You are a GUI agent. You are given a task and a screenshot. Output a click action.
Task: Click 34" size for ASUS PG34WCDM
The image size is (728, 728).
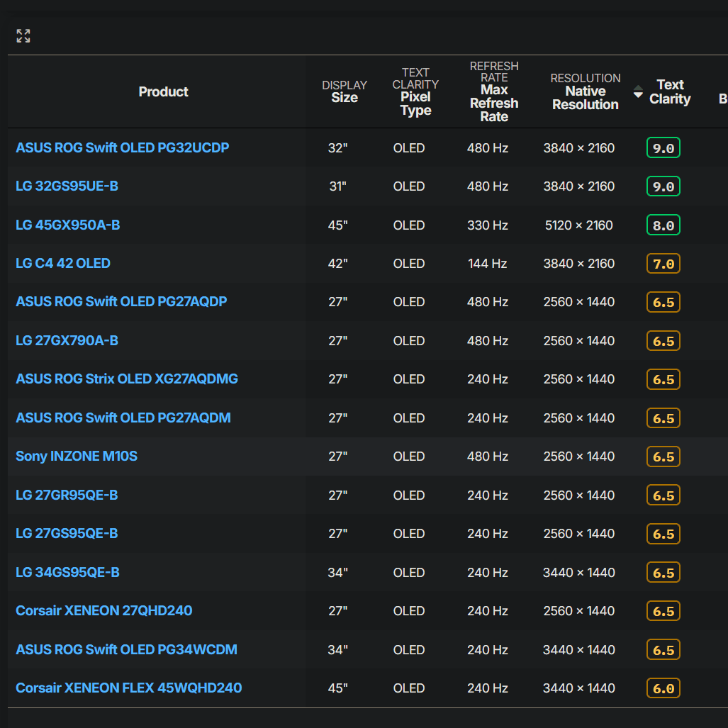(338, 649)
